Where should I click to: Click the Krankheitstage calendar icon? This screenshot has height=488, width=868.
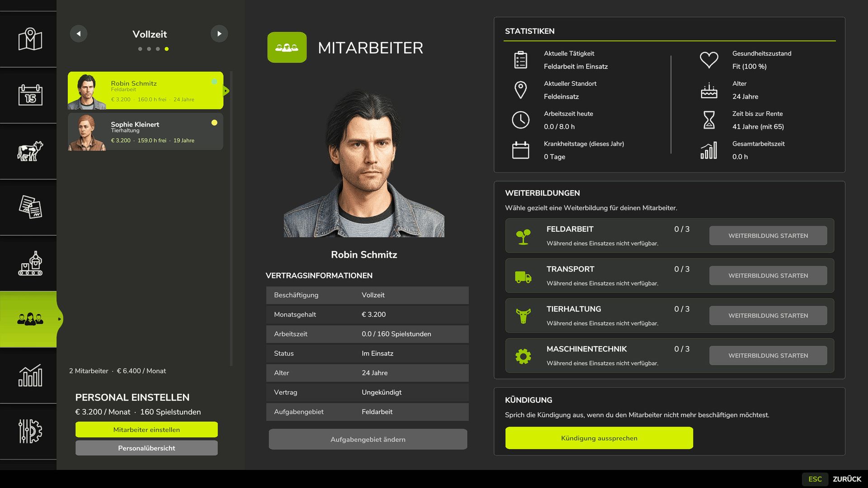(x=520, y=150)
